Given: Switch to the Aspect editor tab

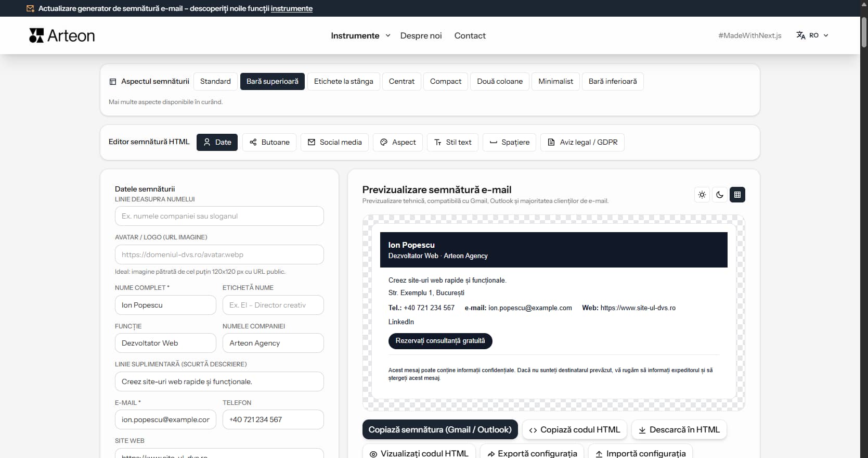Looking at the screenshot, I should click(x=398, y=142).
